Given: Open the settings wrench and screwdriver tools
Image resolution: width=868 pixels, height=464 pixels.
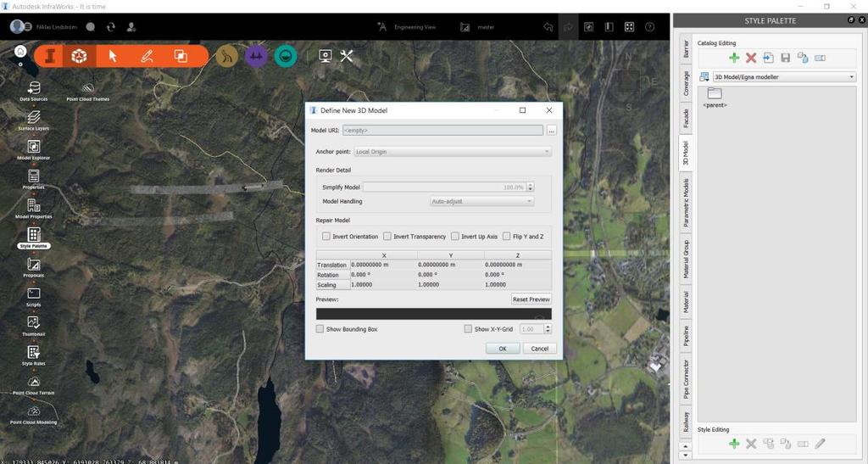Looking at the screenshot, I should coord(347,56).
